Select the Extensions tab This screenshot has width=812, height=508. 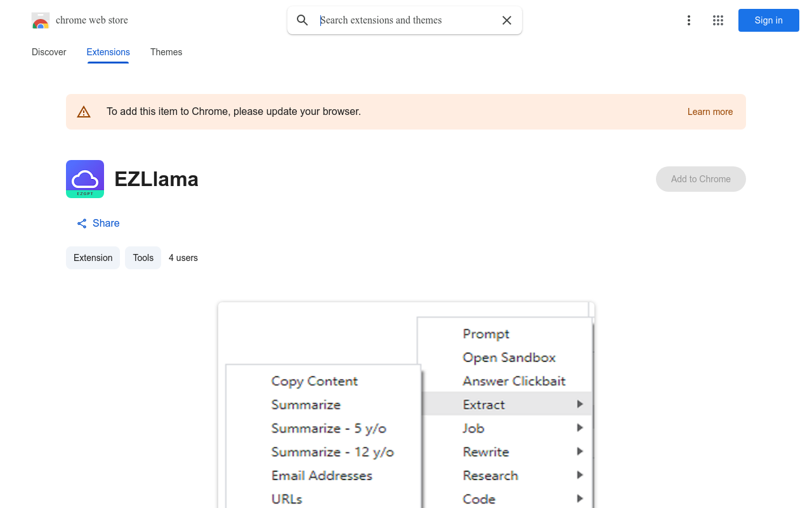(x=108, y=52)
